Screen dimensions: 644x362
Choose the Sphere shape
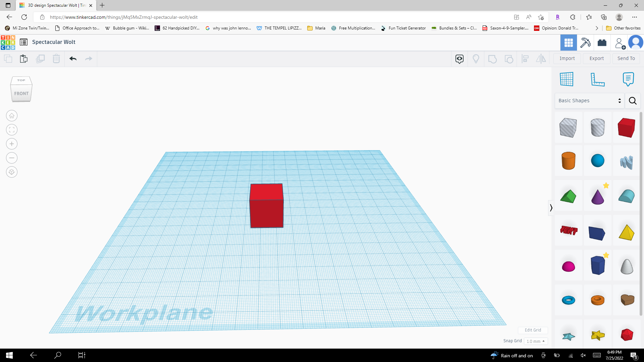point(598,161)
